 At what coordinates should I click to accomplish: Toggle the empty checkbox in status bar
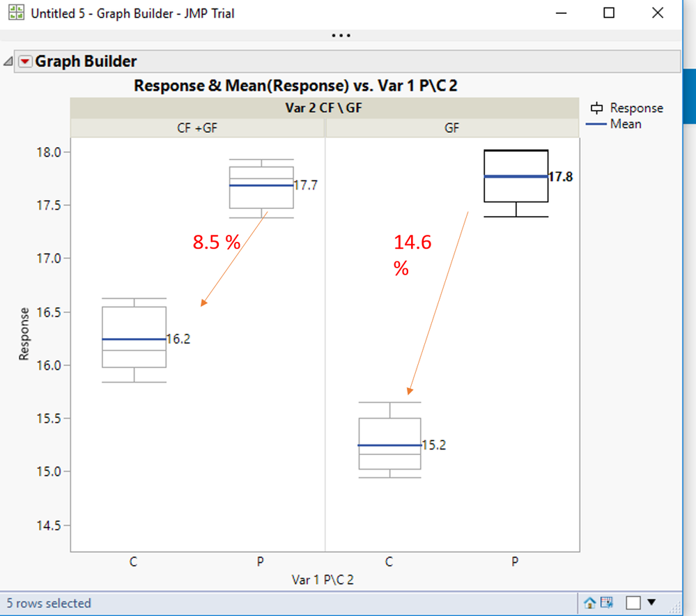click(633, 603)
